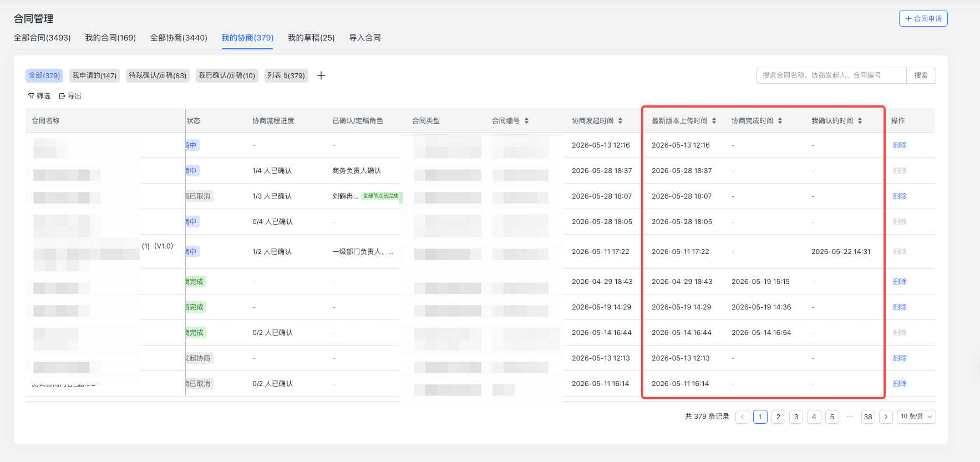980x462 pixels.
Task: Open the 筛选 filter option
Action: point(39,96)
